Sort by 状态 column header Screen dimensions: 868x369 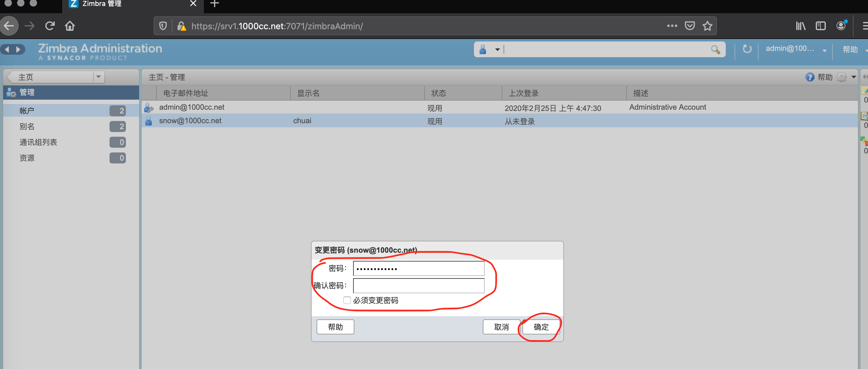[x=463, y=93]
